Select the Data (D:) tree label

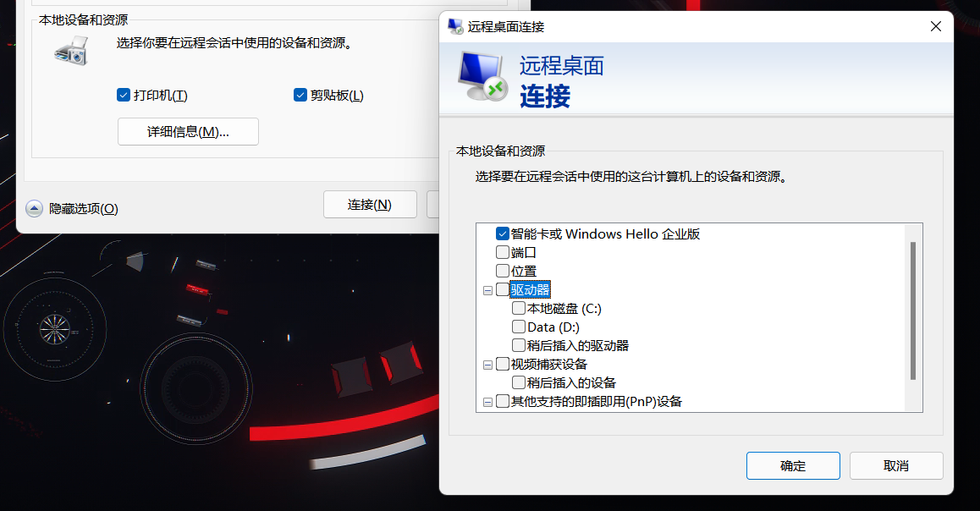553,327
